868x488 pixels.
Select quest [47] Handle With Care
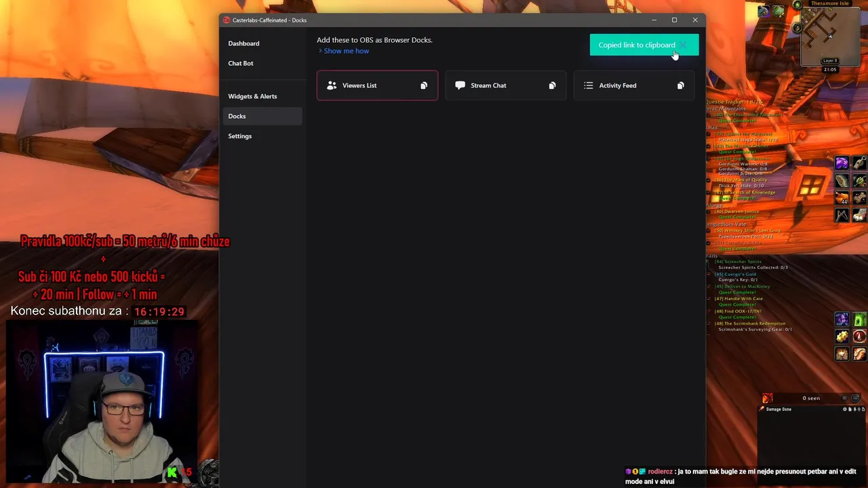[738, 298]
